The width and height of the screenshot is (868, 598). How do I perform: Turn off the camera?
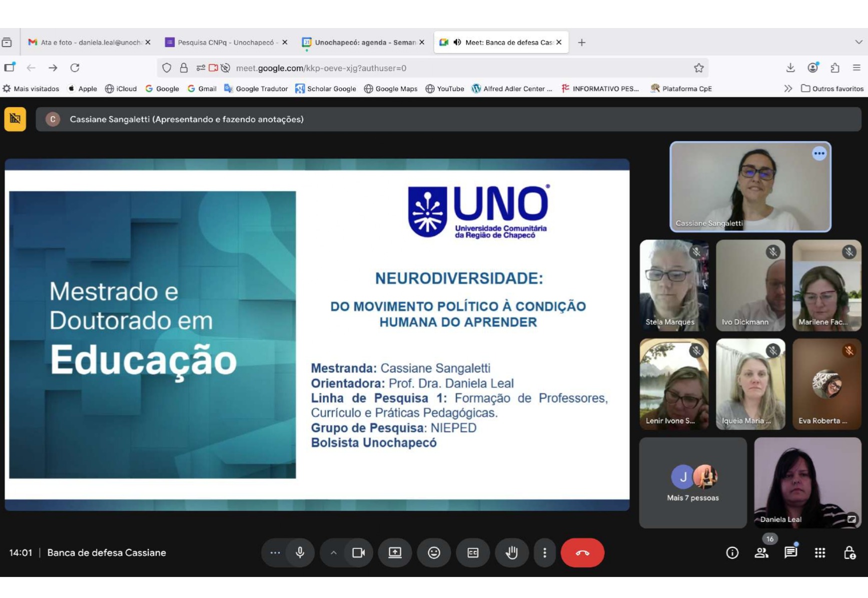tap(358, 552)
